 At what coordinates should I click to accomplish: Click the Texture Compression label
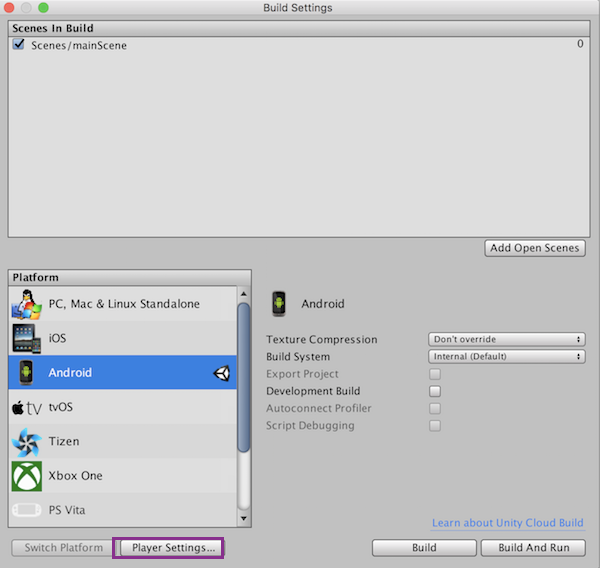click(x=322, y=339)
